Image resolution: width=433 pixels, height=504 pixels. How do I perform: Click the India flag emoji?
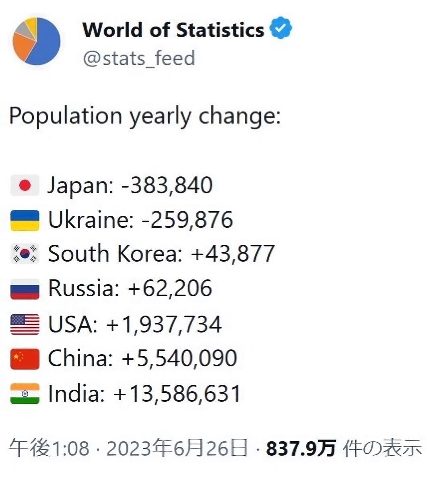[25, 394]
